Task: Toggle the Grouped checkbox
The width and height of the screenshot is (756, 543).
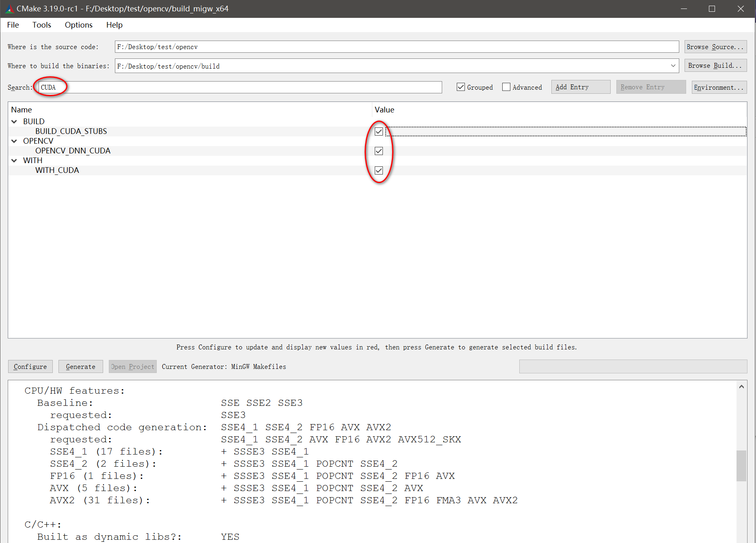Action: pyautogui.click(x=461, y=87)
